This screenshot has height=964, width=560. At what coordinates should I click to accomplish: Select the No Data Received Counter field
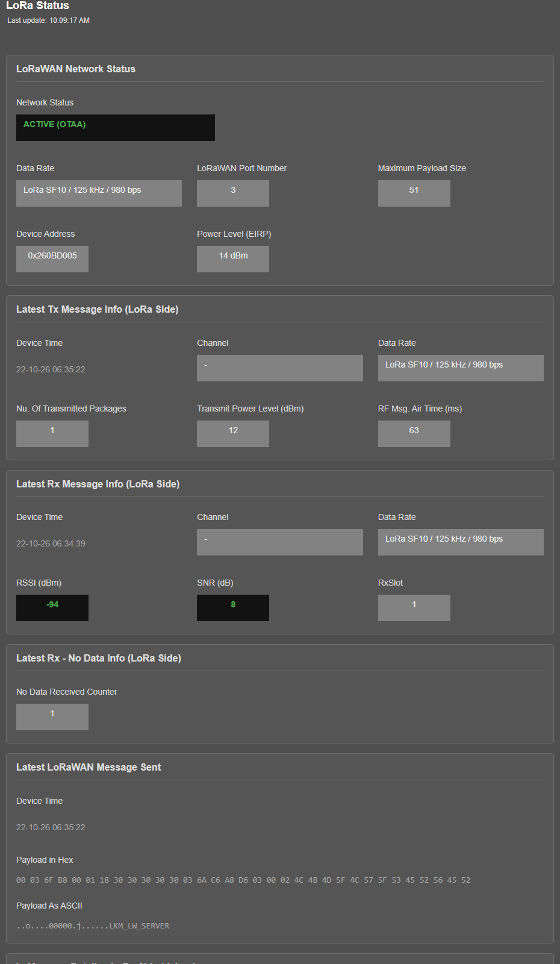(52, 717)
